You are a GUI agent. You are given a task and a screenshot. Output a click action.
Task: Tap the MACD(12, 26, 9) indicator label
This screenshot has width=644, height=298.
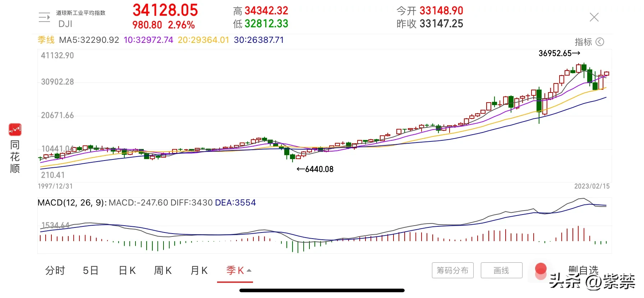tap(72, 203)
